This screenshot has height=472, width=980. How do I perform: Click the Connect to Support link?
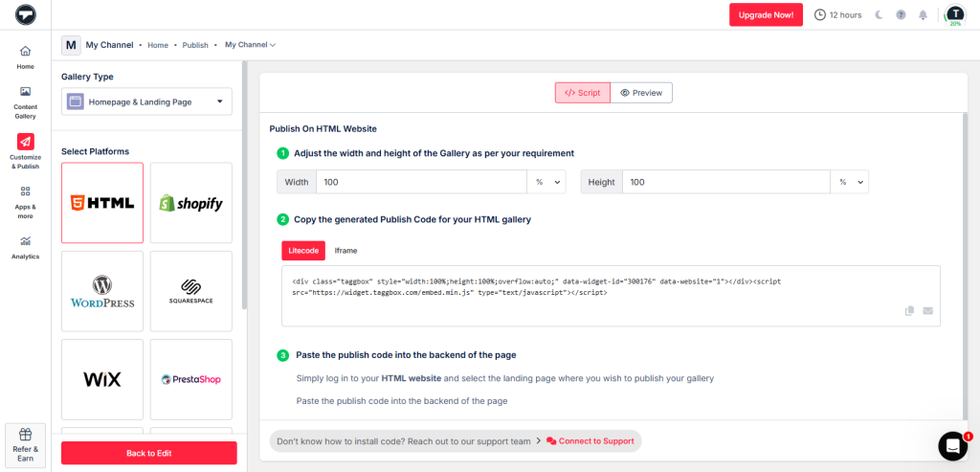(x=590, y=440)
